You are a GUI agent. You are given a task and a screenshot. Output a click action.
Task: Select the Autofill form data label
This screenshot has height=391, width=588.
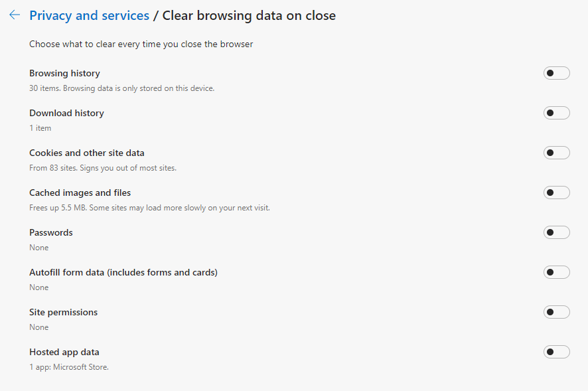[x=123, y=272]
